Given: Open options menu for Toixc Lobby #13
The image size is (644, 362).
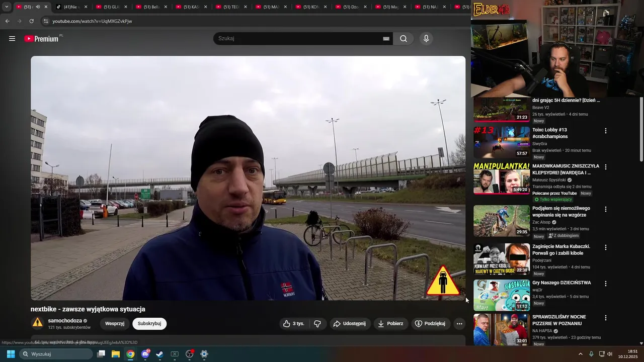Looking at the screenshot, I should point(606,131).
